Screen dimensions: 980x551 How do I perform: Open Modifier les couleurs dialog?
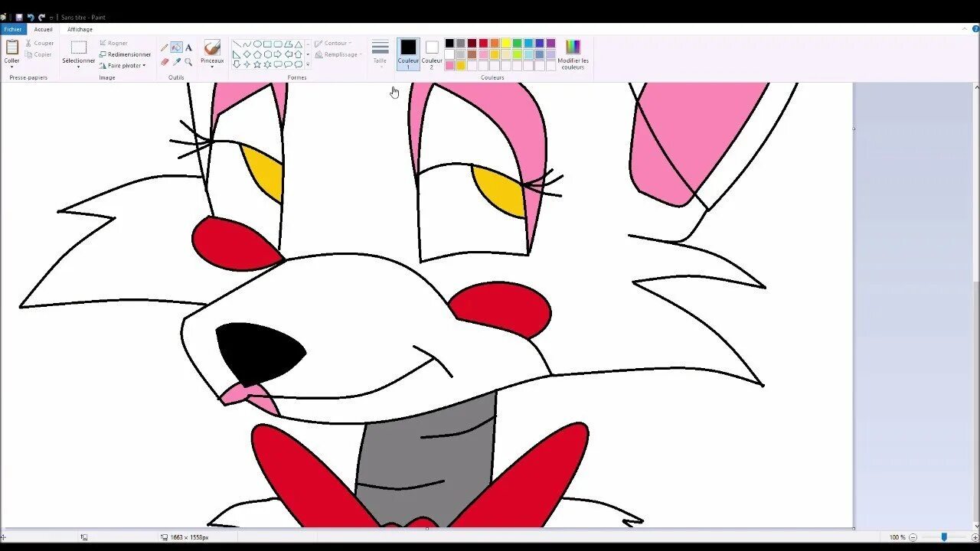[573, 54]
